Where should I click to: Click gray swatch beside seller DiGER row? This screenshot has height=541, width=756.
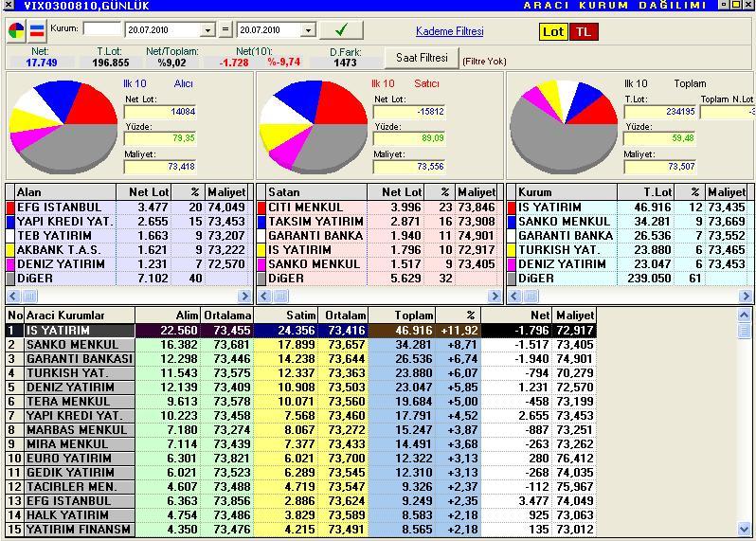tap(261, 279)
